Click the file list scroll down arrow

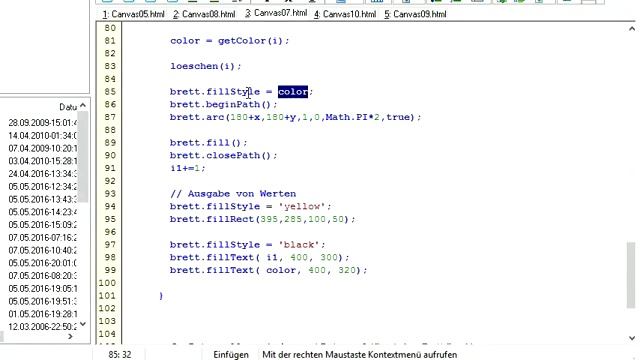pos(83,324)
